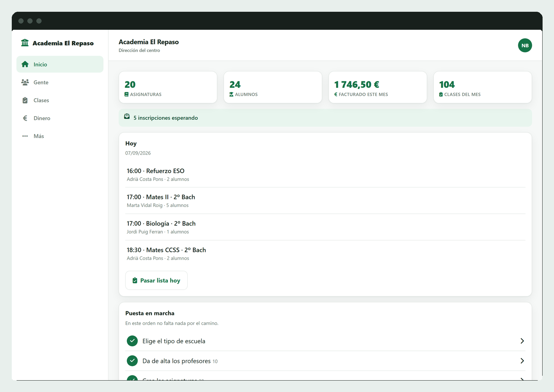Click the Academia El Repaso sidebar title
The image size is (554, 392).
[63, 43]
